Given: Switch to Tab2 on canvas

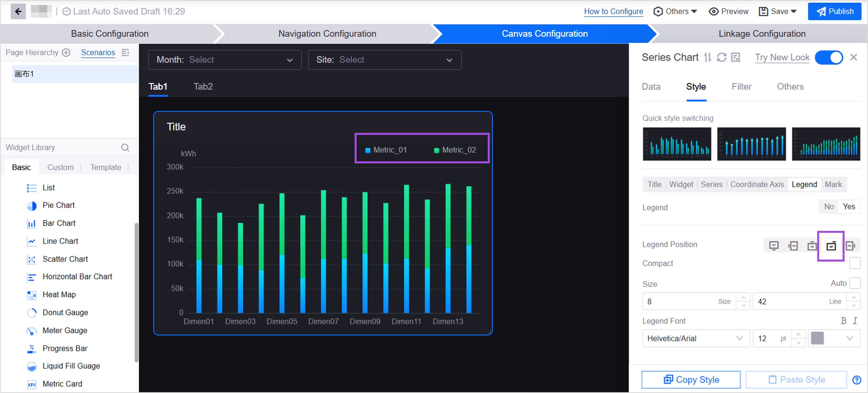Looking at the screenshot, I should click(x=203, y=87).
